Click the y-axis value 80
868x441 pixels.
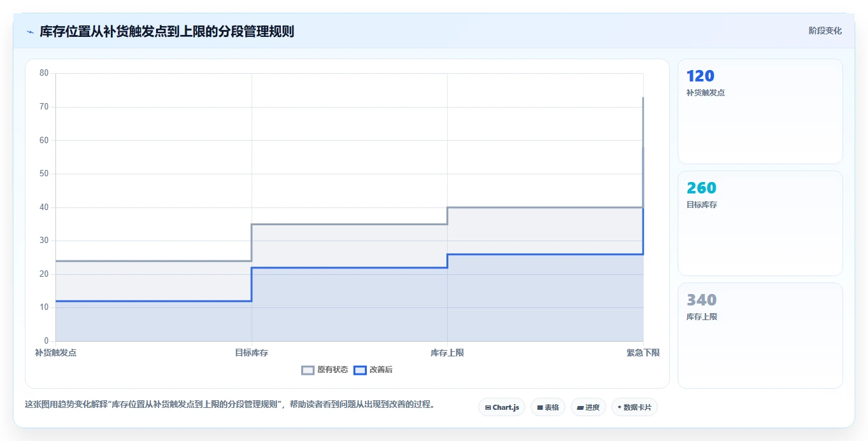44,73
